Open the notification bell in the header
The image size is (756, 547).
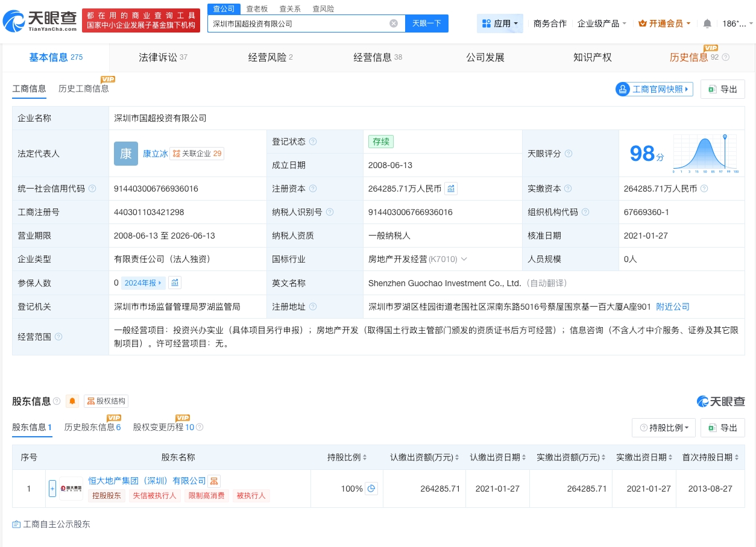(707, 23)
